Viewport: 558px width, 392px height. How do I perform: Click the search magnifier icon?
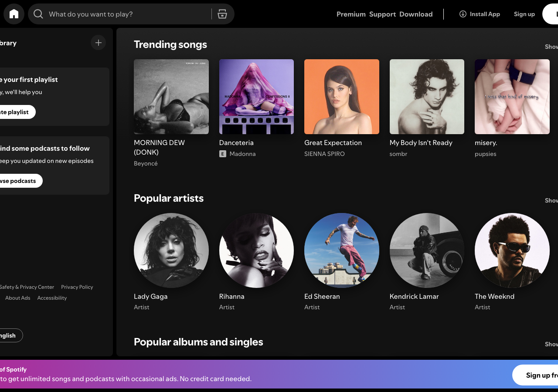[x=38, y=14]
